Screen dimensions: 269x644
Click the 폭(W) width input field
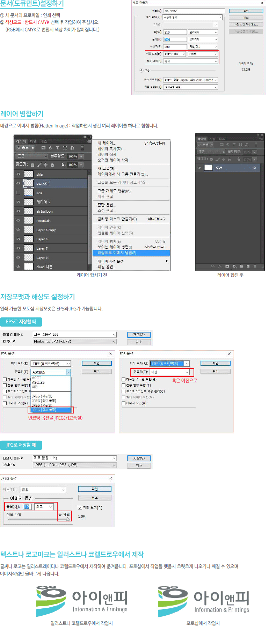click(x=175, y=32)
